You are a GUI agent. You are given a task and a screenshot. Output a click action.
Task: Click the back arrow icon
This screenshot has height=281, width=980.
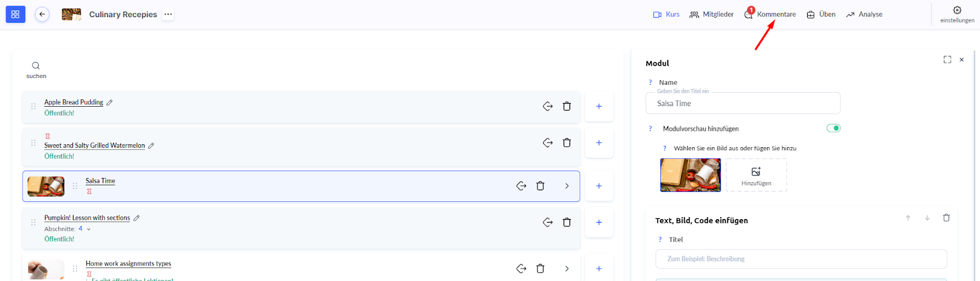pos(42,14)
